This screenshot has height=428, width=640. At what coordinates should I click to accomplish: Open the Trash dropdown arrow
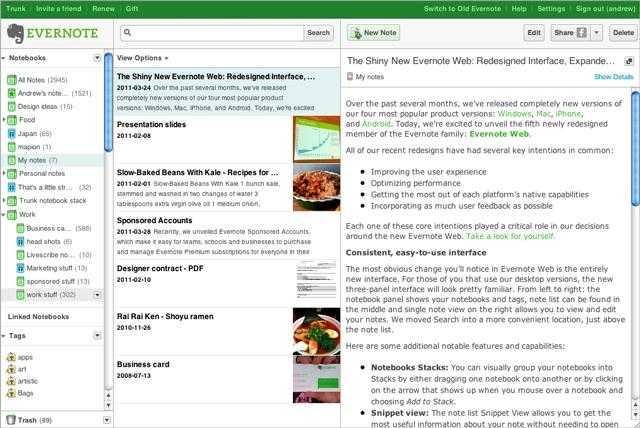107,420
